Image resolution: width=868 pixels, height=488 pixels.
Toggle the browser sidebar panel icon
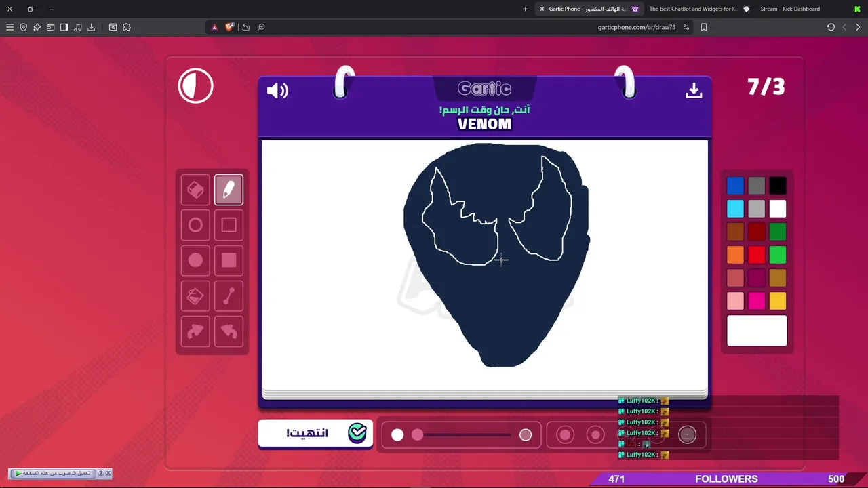64,27
